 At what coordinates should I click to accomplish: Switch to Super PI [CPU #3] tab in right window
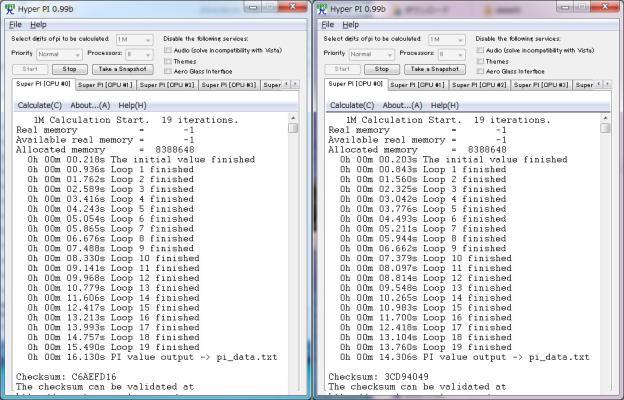pyautogui.click(x=541, y=85)
